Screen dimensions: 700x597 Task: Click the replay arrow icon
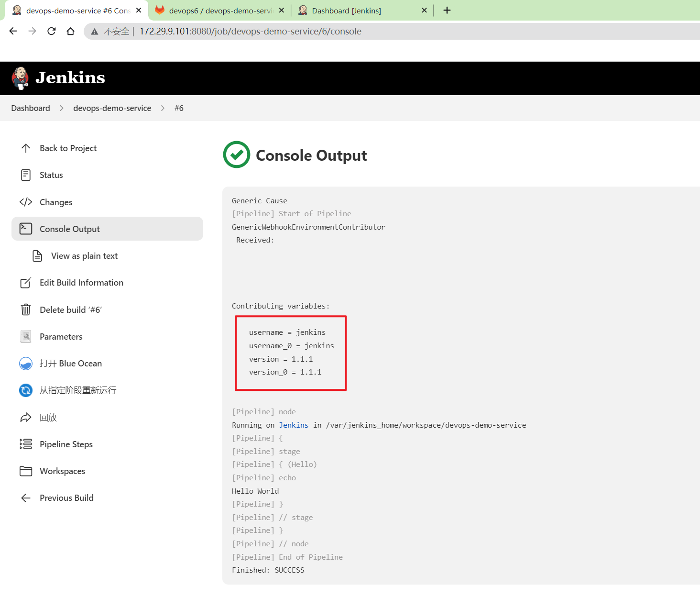[x=26, y=417]
